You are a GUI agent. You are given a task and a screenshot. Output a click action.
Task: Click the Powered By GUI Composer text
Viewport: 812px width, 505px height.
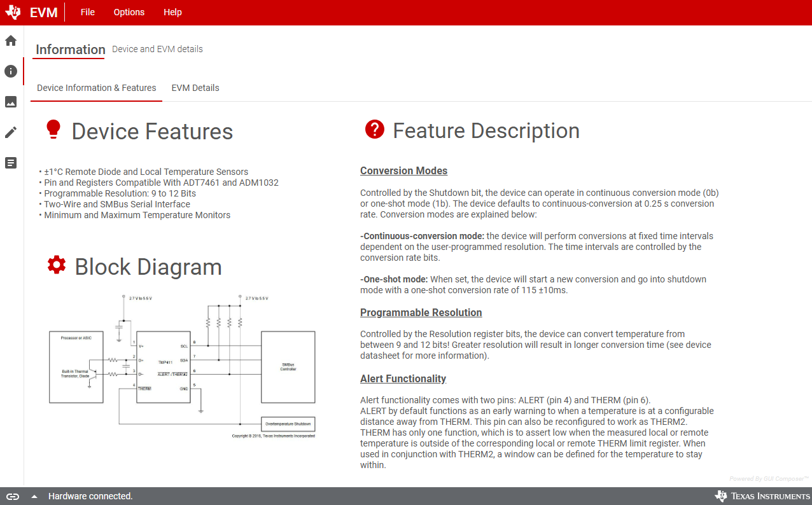point(769,478)
